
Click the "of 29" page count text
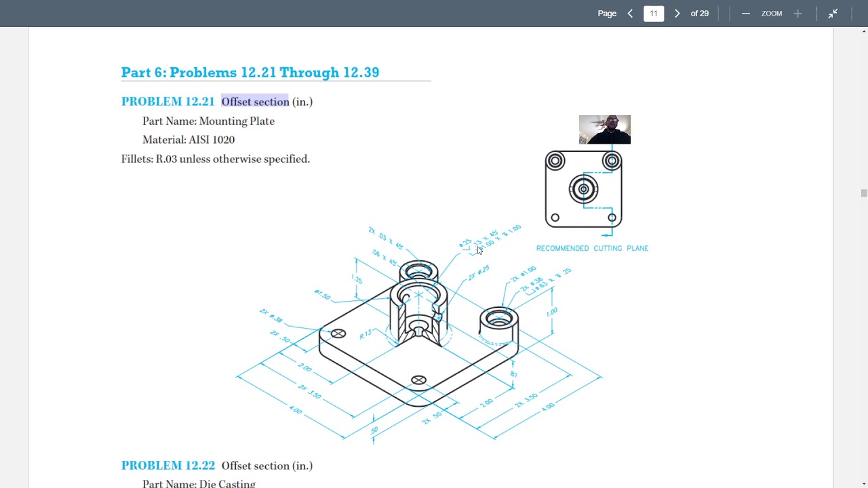pyautogui.click(x=700, y=14)
